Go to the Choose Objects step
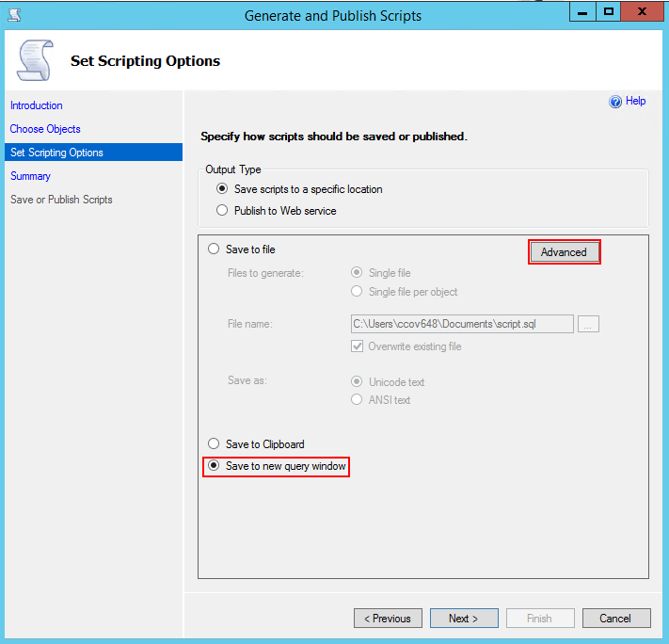 point(45,129)
